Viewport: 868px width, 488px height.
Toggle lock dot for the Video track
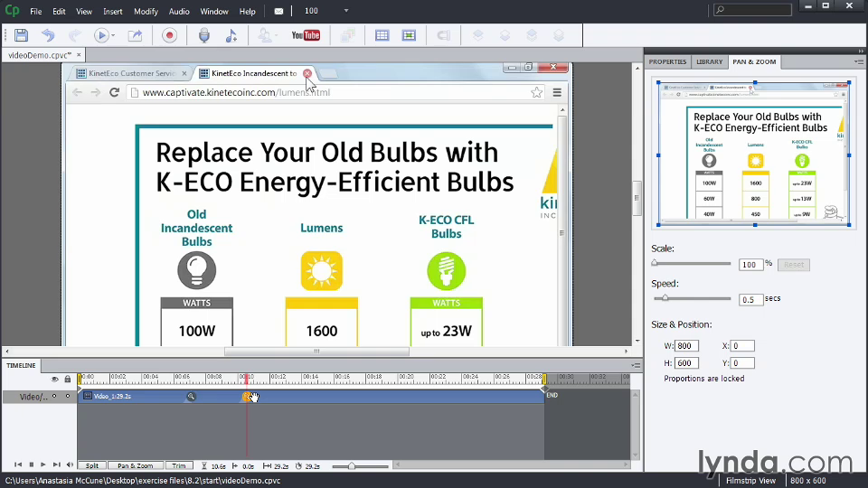pyautogui.click(x=68, y=396)
